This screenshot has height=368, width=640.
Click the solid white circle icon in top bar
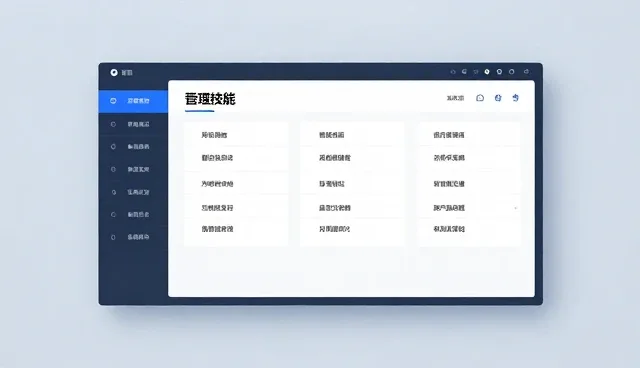coord(487,72)
